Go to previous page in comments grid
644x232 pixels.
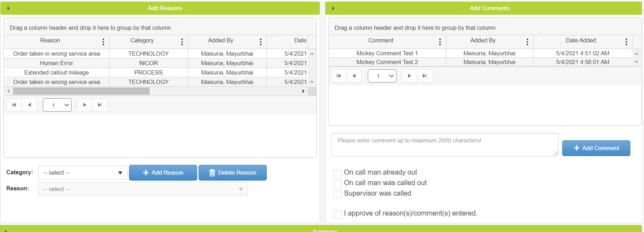pyautogui.click(x=354, y=76)
